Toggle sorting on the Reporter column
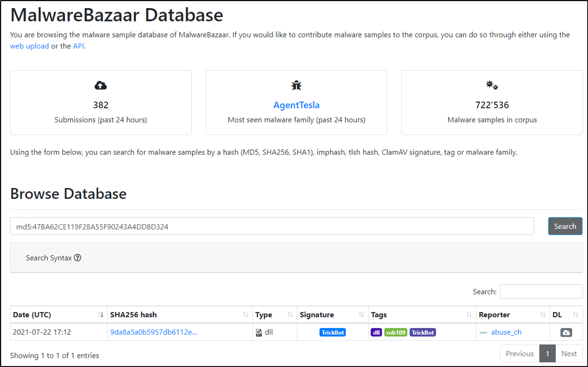Viewport: 588px width, 367px height. (542, 314)
